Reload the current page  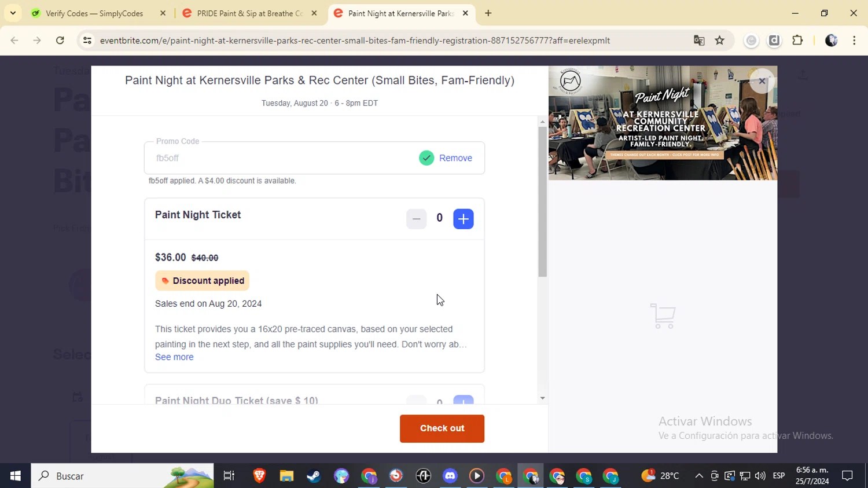(60, 41)
